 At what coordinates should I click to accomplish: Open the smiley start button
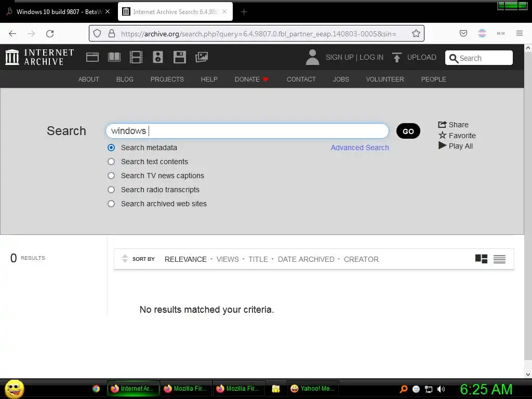pos(14,389)
